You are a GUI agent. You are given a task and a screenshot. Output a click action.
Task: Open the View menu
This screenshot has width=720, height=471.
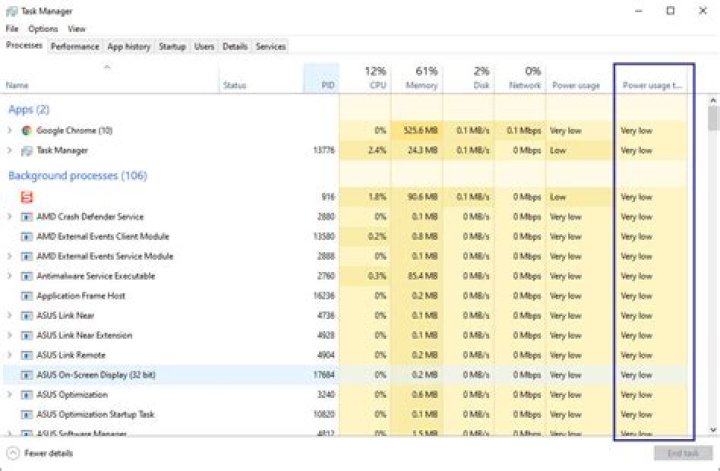click(x=77, y=28)
